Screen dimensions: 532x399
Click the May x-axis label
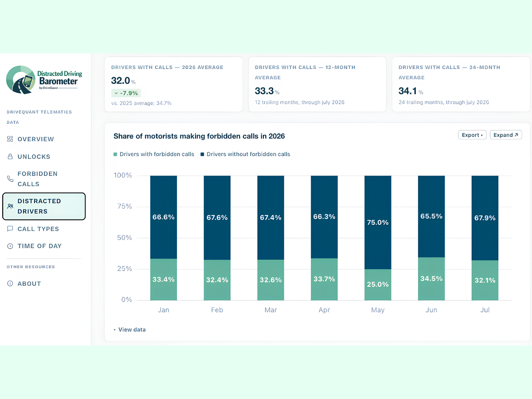(378, 310)
